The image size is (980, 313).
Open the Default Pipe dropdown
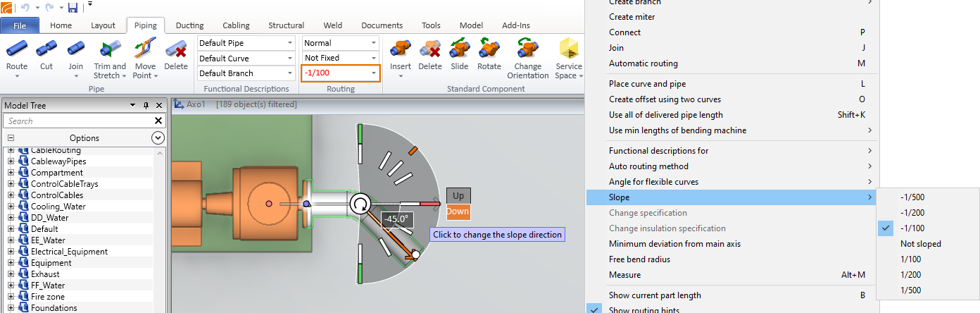pos(289,43)
